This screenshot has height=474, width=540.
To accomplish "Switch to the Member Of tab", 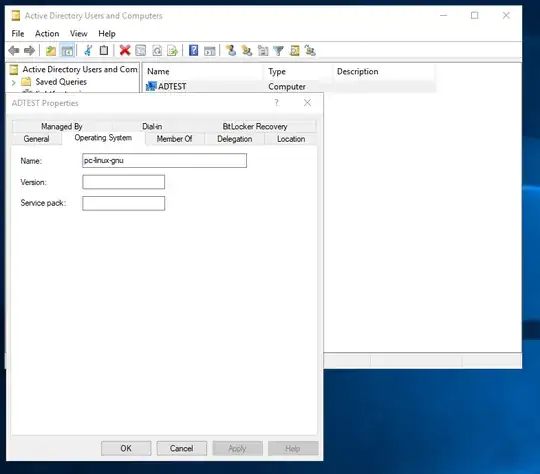I will pyautogui.click(x=174, y=139).
